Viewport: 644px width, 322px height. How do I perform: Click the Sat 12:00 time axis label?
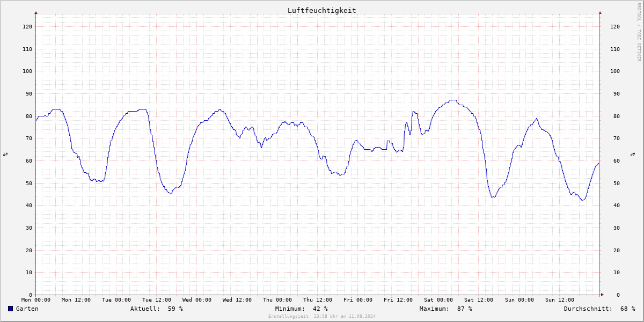click(479, 300)
